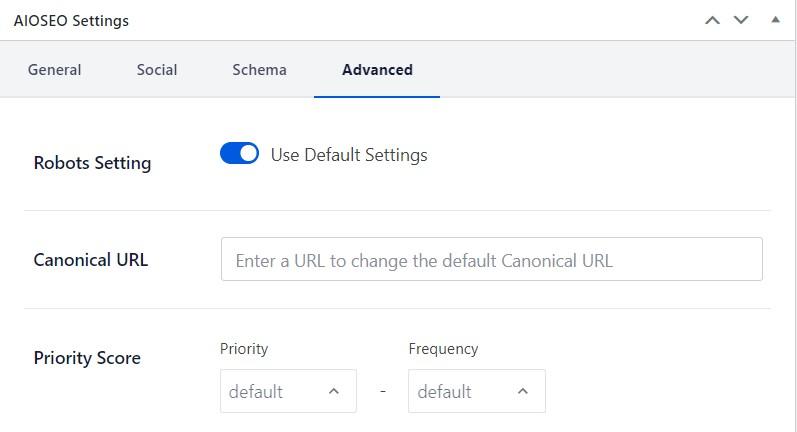The height and width of the screenshot is (432, 797).
Task: Move the AIOSEO Settings panel down
Action: [741, 20]
